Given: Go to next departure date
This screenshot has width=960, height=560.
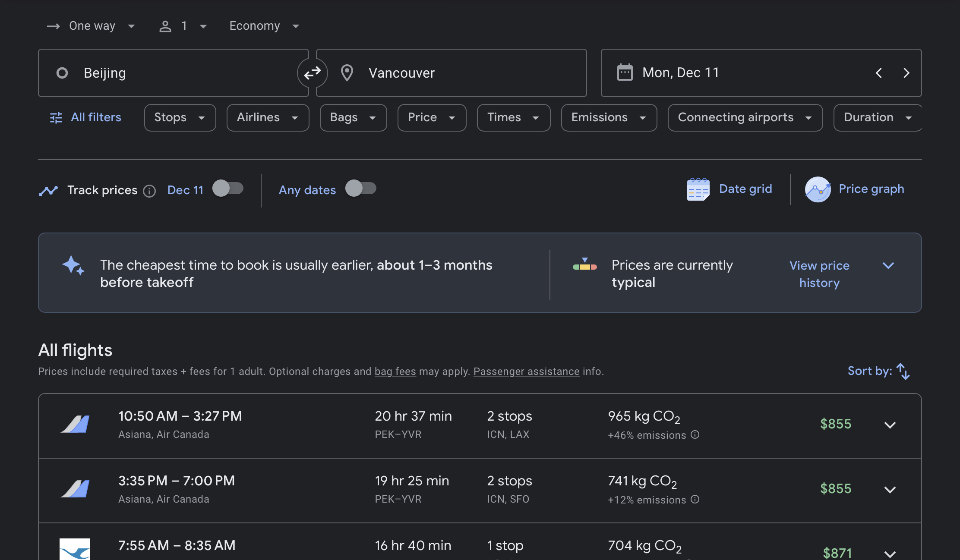Looking at the screenshot, I should [x=906, y=73].
